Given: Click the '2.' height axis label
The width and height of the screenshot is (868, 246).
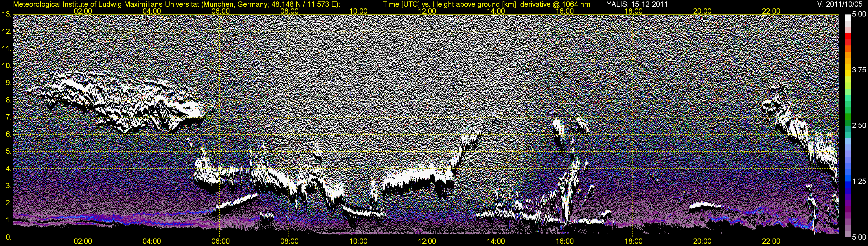Looking at the screenshot, I should (8, 203).
